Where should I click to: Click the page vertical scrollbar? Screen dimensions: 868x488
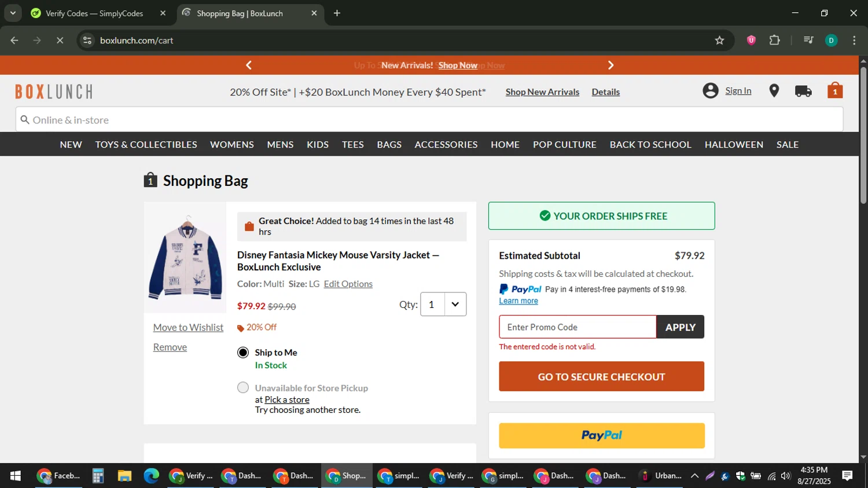coord(863,135)
